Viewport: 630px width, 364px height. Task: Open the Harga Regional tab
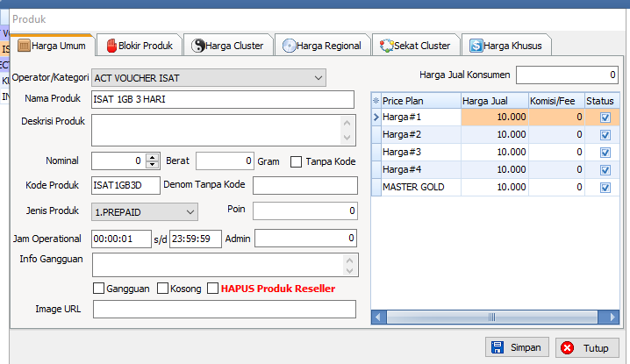click(x=322, y=46)
